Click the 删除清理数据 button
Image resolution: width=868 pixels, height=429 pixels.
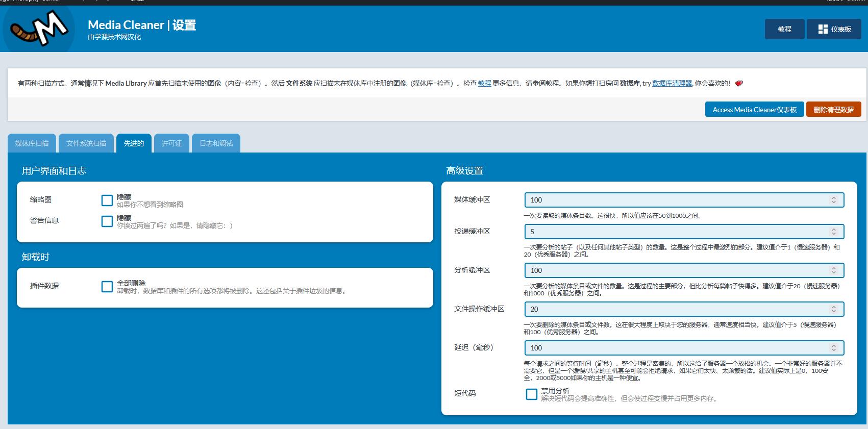tap(833, 110)
